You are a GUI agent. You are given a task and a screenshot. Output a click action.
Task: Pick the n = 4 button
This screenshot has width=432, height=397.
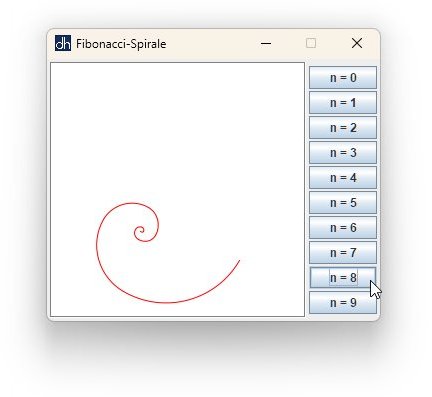[343, 178]
